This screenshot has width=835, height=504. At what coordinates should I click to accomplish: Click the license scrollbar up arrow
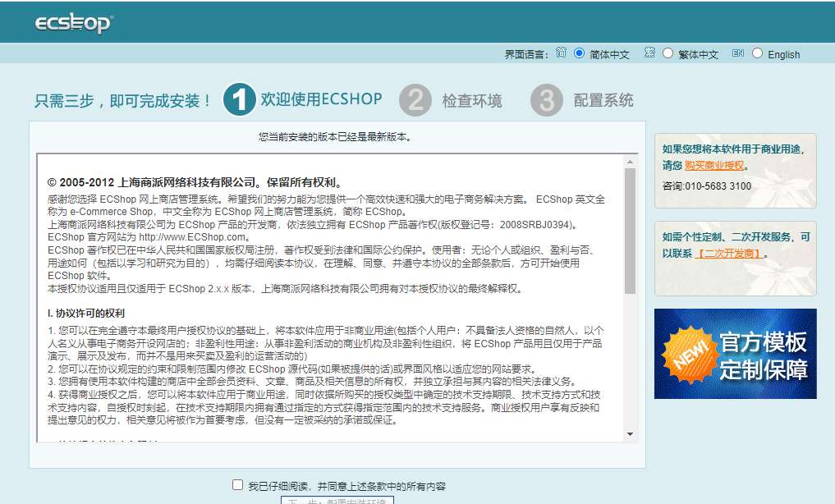[631, 159]
